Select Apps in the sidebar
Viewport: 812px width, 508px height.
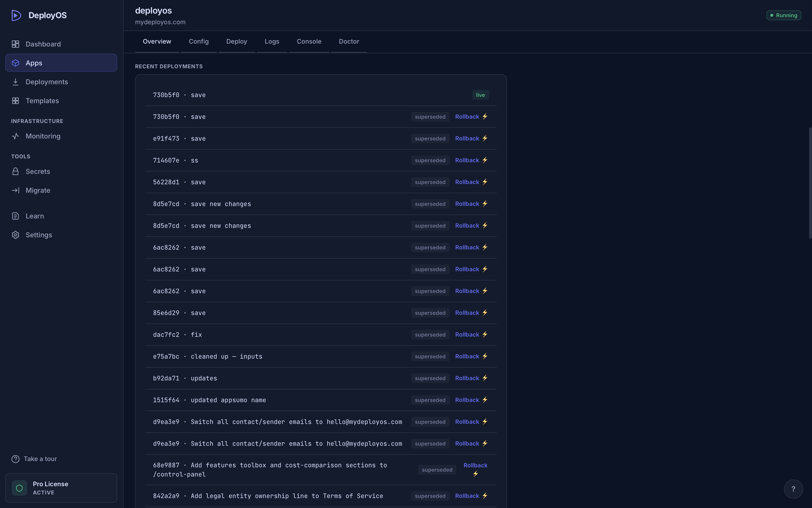point(61,63)
